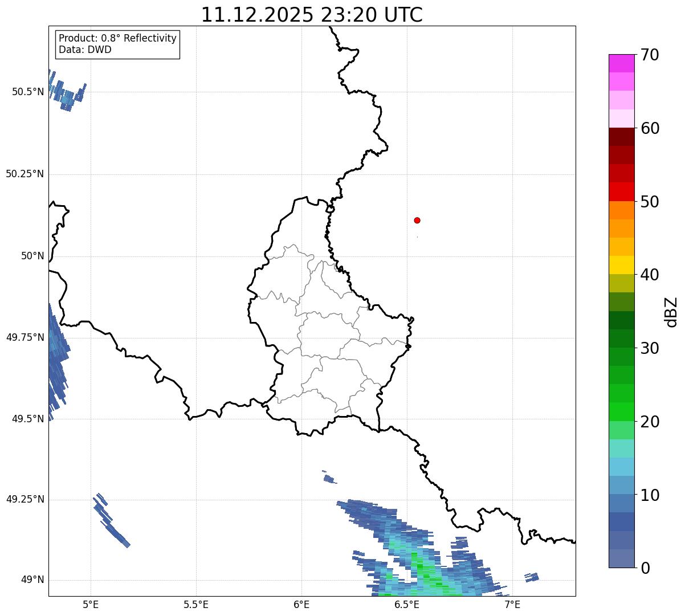The image size is (685, 616).
Task: Click the olive swatch just below 40 dBZ
Action: [x=621, y=283]
